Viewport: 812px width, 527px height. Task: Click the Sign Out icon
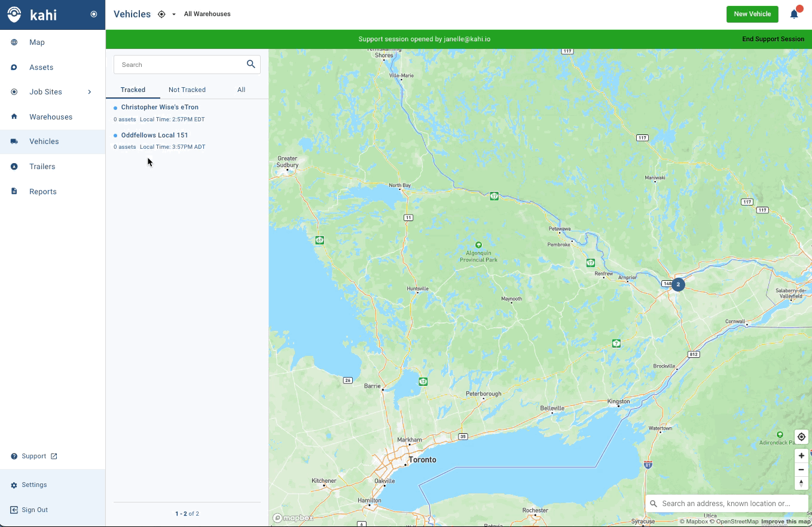(x=14, y=510)
